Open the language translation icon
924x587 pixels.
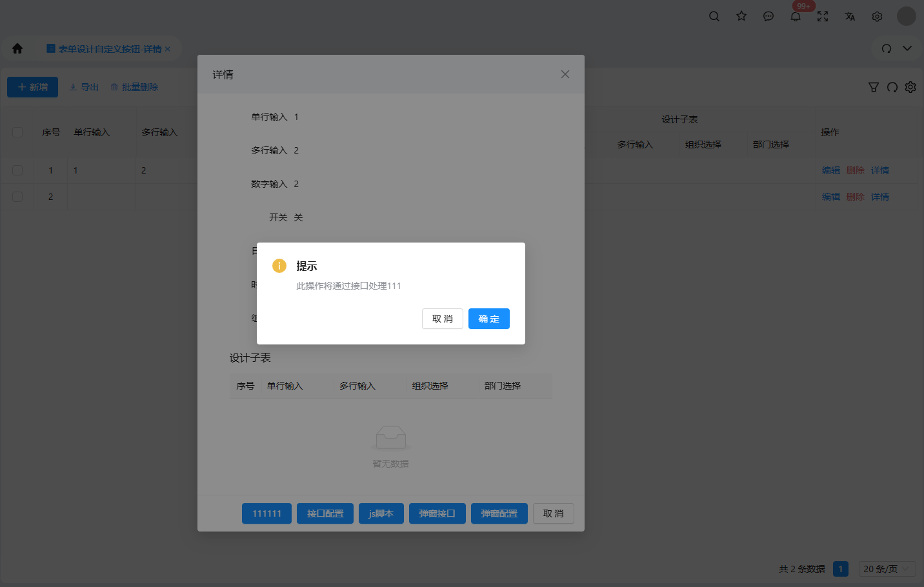pyautogui.click(x=850, y=16)
